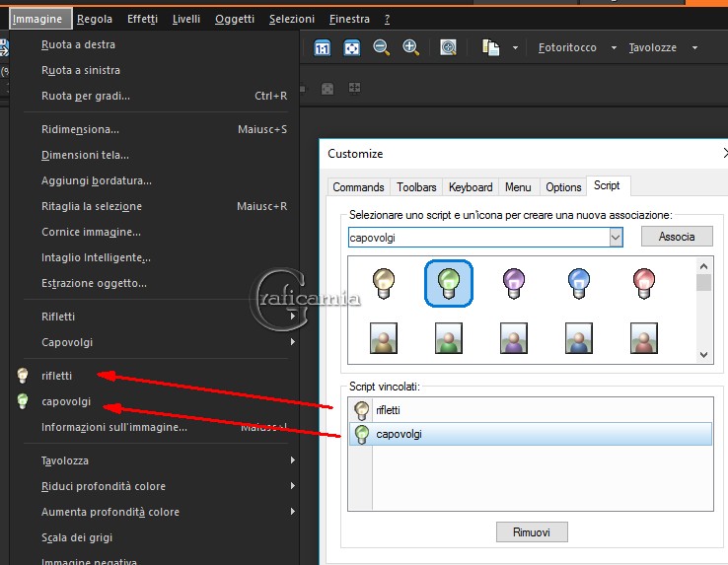Choose the green person portrait icon
This screenshot has width=728, height=565.
point(449,338)
